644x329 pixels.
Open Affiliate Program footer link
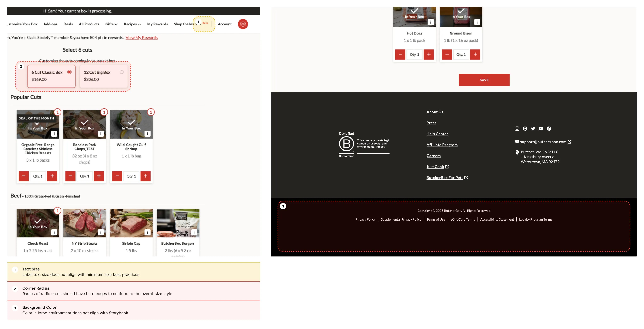coord(442,145)
